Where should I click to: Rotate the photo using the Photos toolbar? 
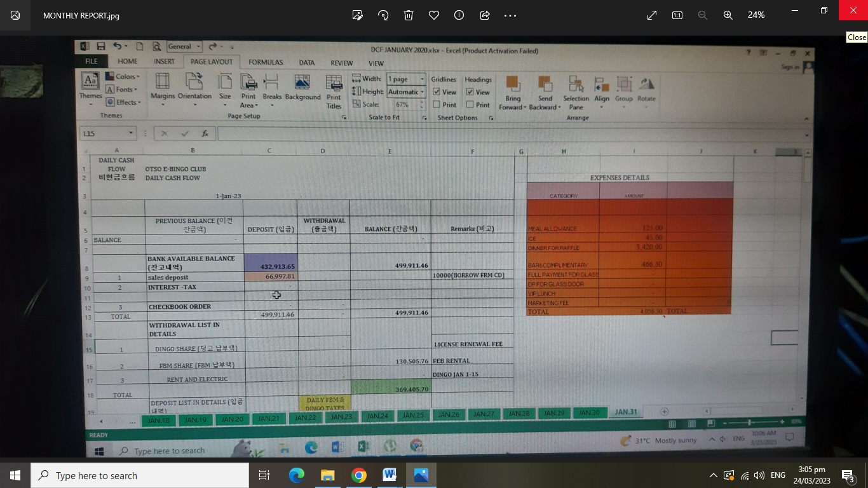point(383,15)
